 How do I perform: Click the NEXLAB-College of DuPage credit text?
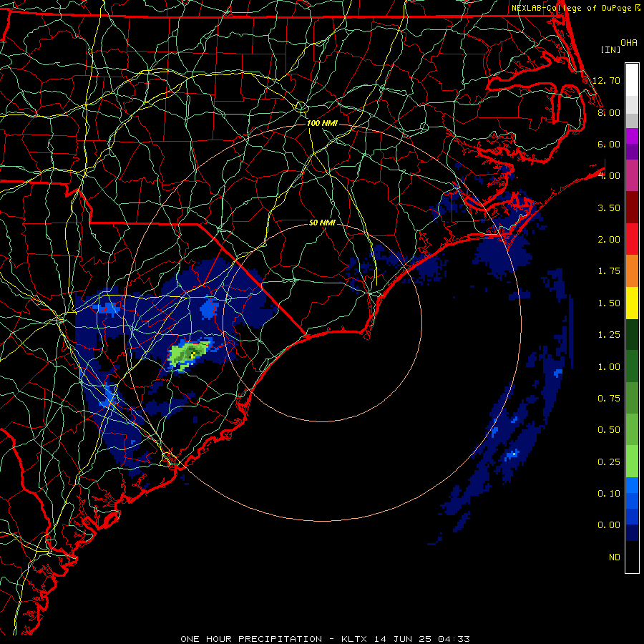click(575, 8)
